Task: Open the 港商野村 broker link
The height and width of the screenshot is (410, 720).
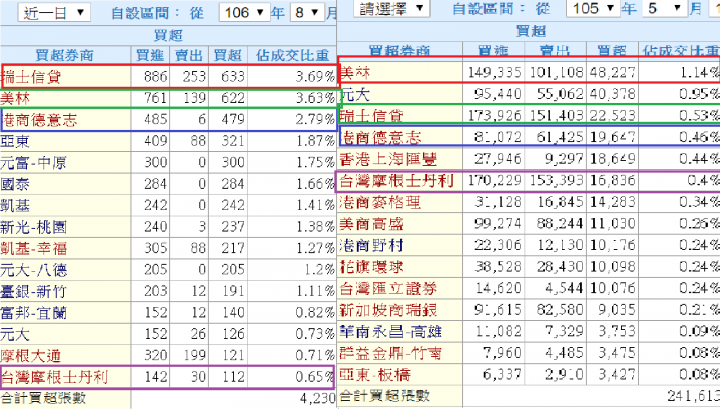Action: click(371, 245)
